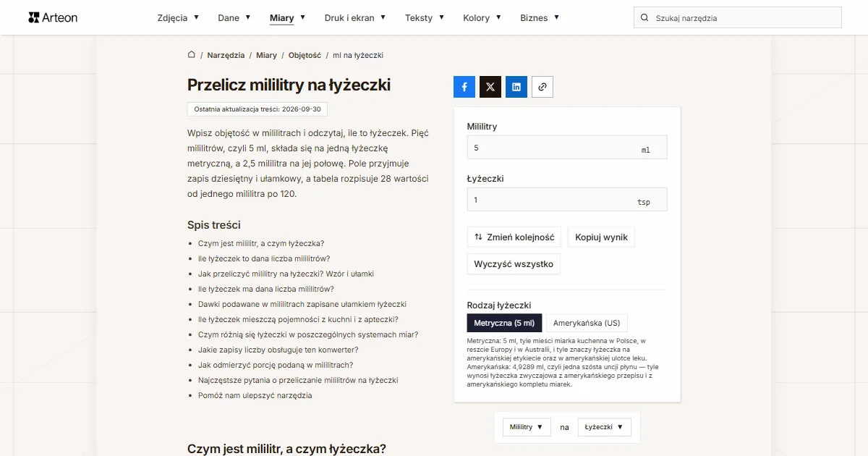Screen dimensions: 868x456
Task: Open 'Czym jest mililitr, a czym łyżeczka?' link
Action: coord(261,243)
